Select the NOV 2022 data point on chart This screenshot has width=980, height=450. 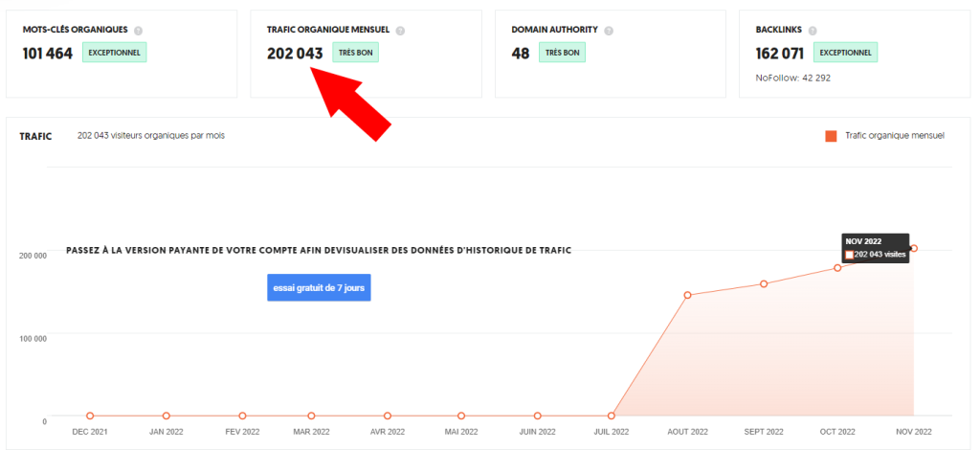click(914, 248)
